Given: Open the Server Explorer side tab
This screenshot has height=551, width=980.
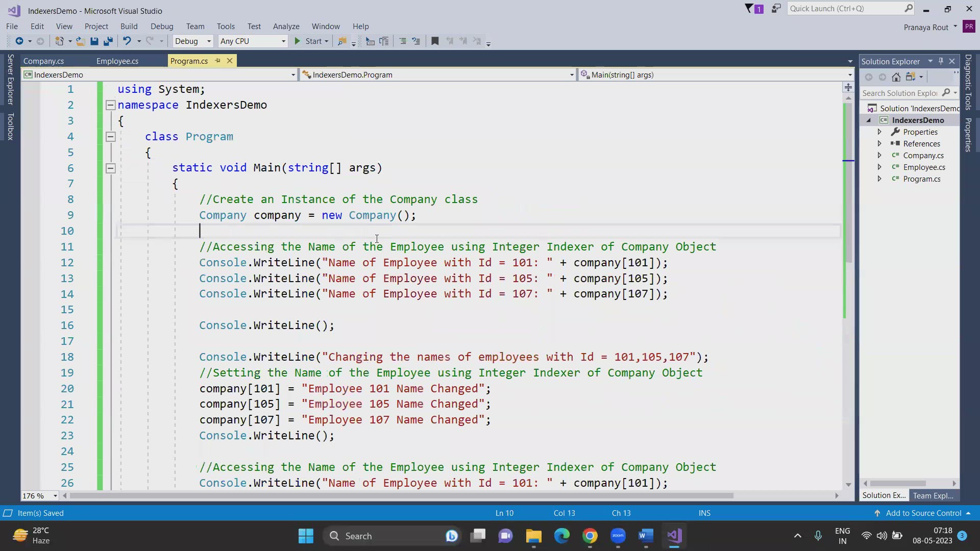Looking at the screenshot, I should pyautogui.click(x=10, y=80).
